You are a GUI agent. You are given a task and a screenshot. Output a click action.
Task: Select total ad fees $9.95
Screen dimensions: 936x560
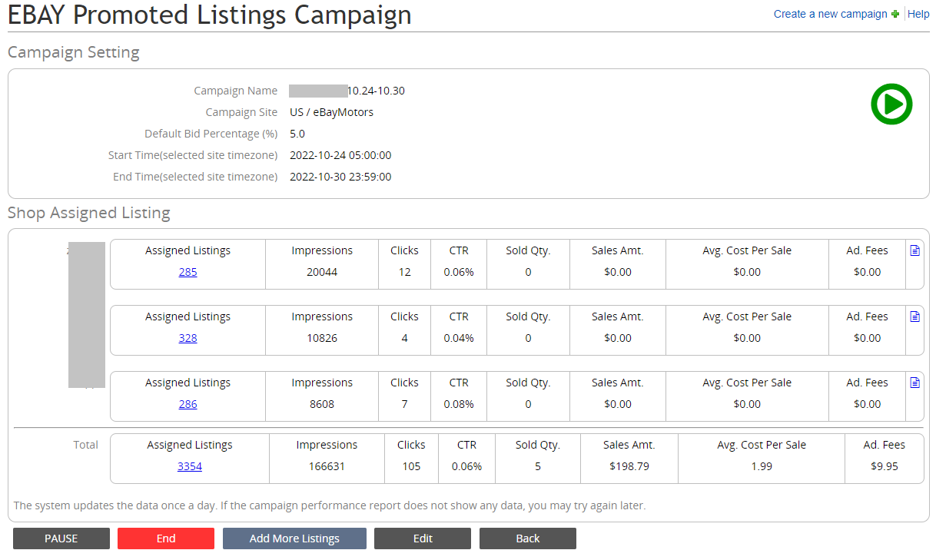tap(884, 466)
